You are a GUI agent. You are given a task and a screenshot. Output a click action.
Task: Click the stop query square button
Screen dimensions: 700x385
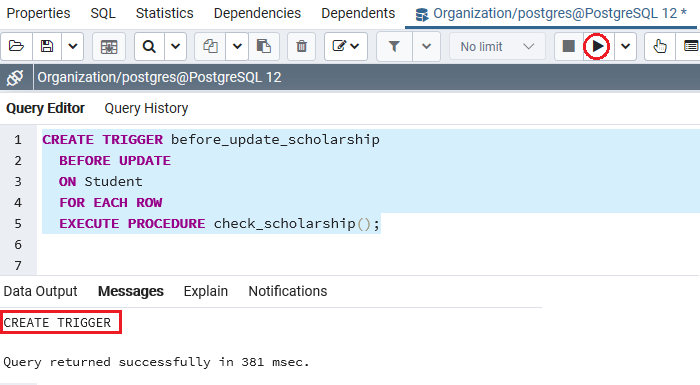[x=568, y=46]
